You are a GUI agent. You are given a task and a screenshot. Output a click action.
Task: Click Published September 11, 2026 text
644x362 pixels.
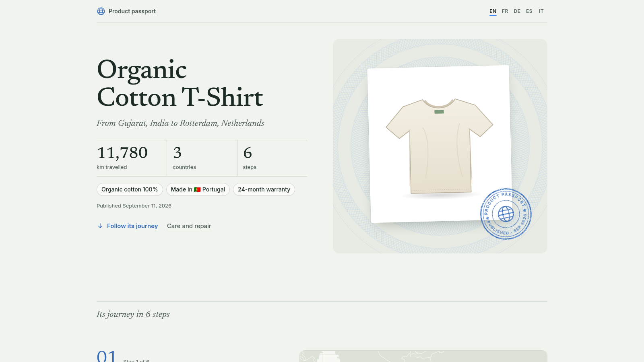(x=134, y=206)
